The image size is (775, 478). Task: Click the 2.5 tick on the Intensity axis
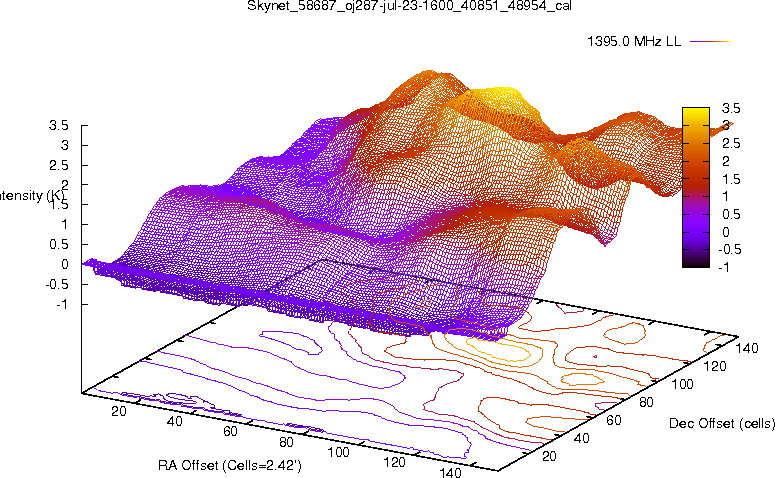tap(58, 165)
